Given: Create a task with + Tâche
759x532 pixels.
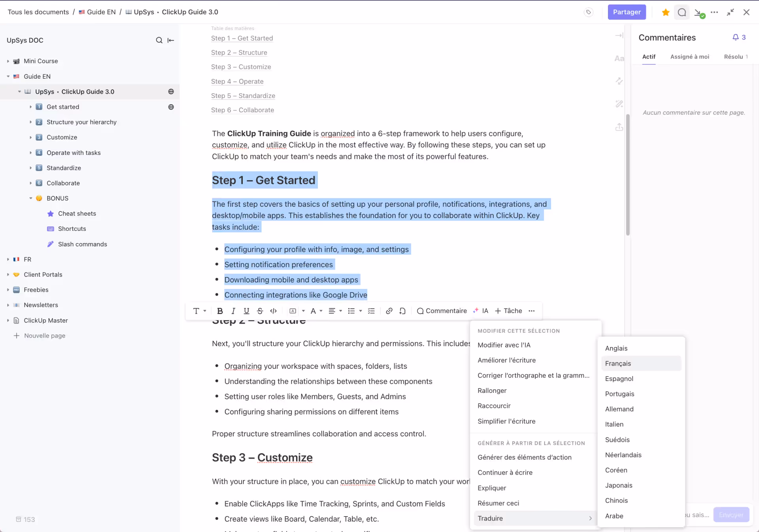Looking at the screenshot, I should point(508,311).
